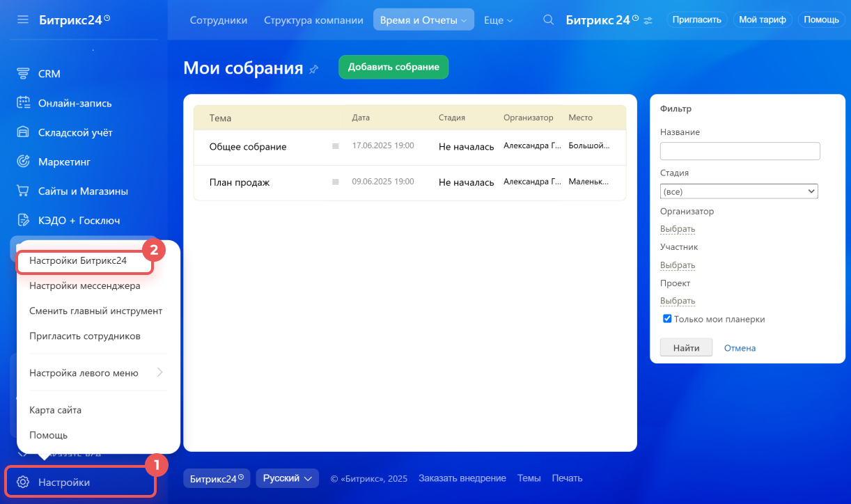Open the Сотрудники tab
Viewport: 851px width, 504px height.
(219, 20)
